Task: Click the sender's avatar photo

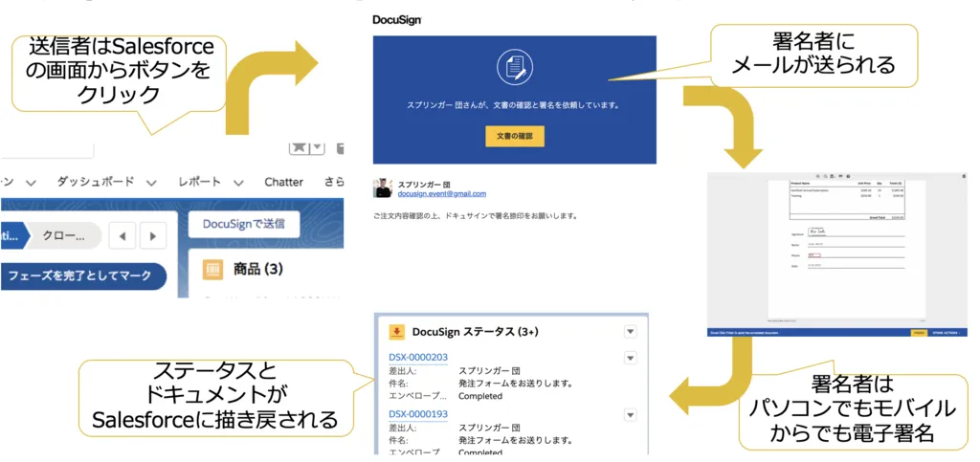Action: (x=383, y=189)
